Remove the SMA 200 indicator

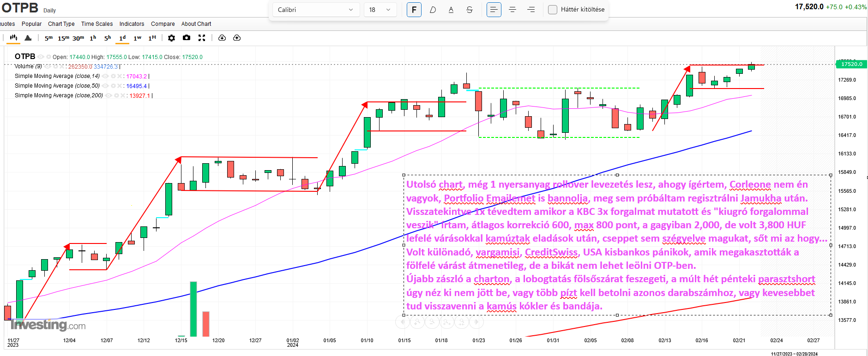123,95
